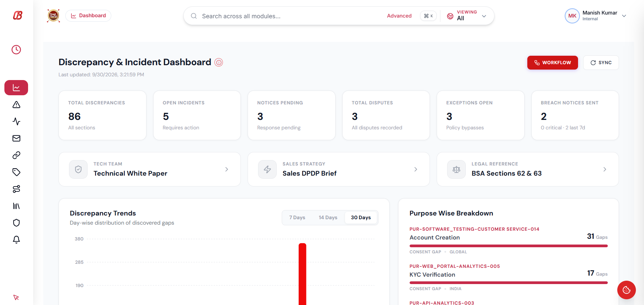Open Advanced search link
Image resolution: width=644 pixels, height=305 pixels.
point(399,16)
